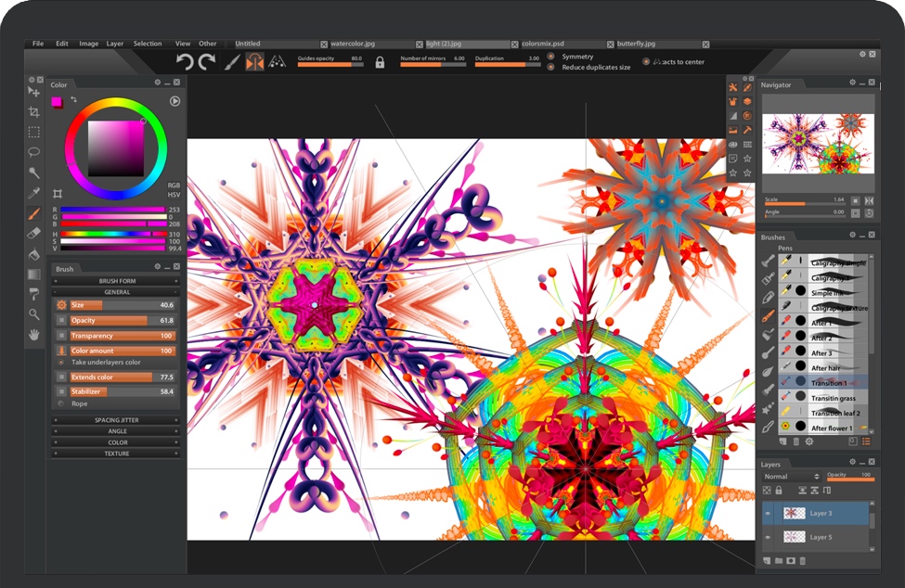
Task: Select the Transition 1 brush preset
Action: coord(828,383)
